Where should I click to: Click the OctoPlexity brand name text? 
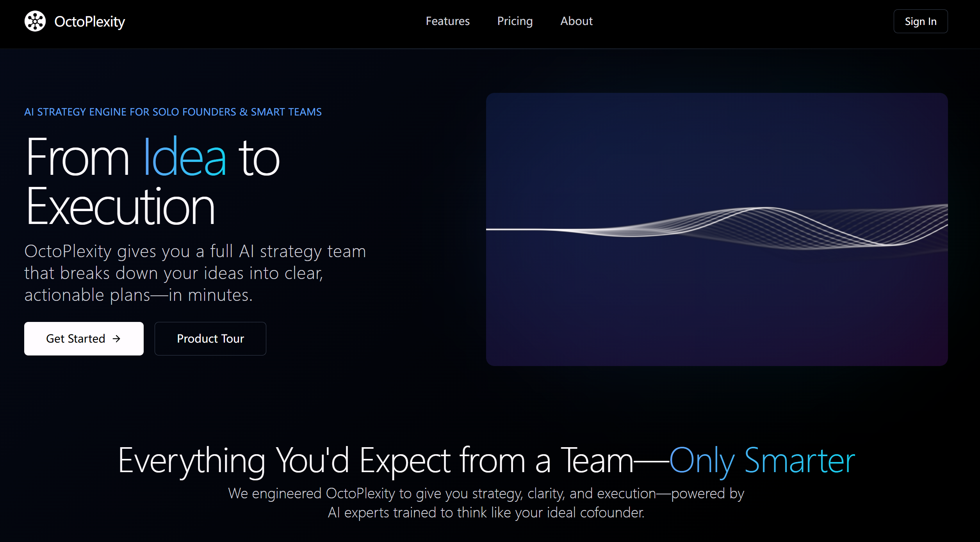tap(89, 21)
